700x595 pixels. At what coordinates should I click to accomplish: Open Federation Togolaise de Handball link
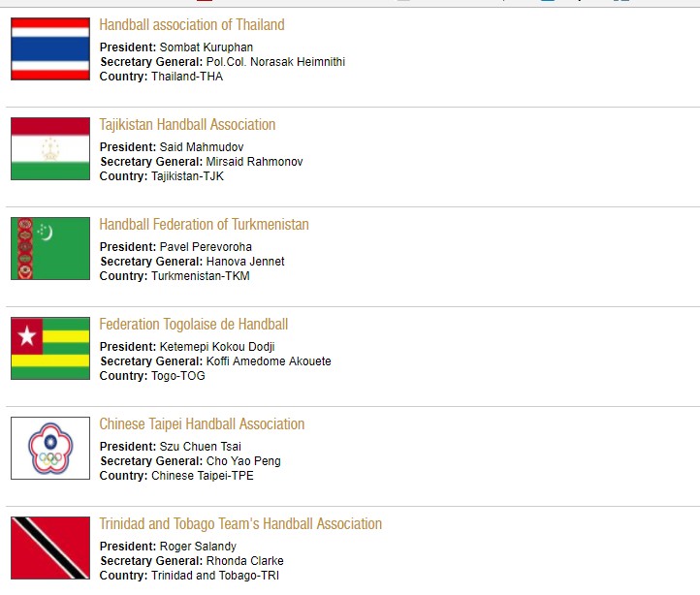(x=193, y=325)
